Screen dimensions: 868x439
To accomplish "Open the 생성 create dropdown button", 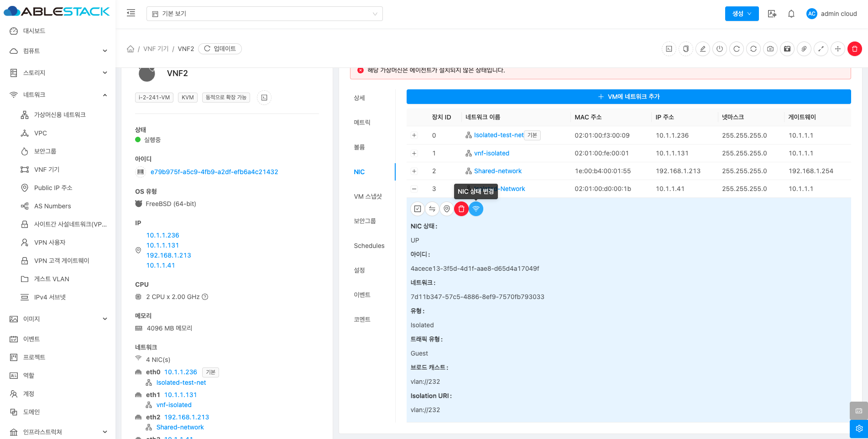I will [x=742, y=14].
